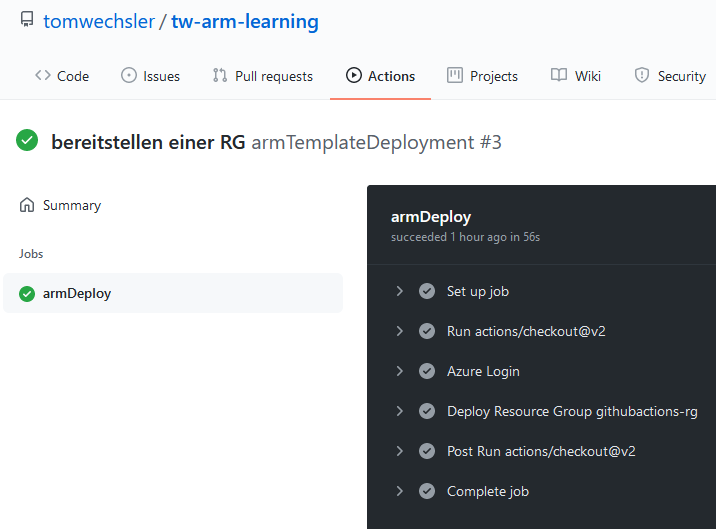The width and height of the screenshot is (716, 529).
Task: Expand the Azure Login step
Action: [400, 371]
